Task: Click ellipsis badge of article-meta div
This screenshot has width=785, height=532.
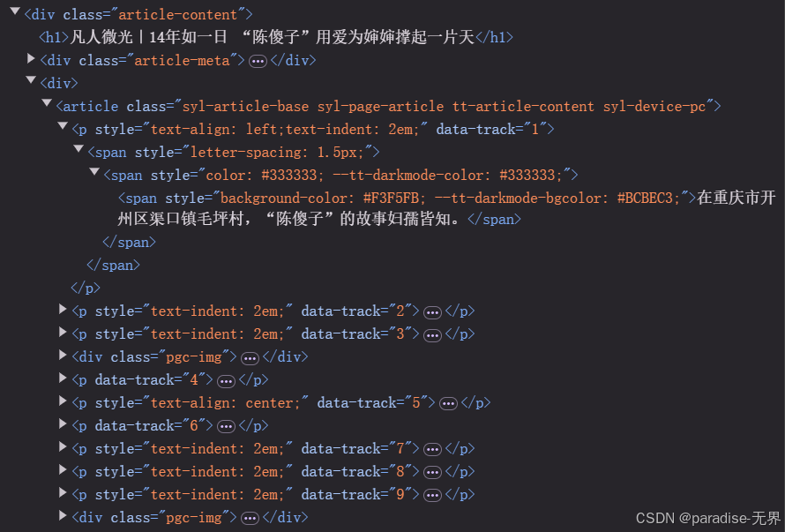Action: click(x=258, y=62)
